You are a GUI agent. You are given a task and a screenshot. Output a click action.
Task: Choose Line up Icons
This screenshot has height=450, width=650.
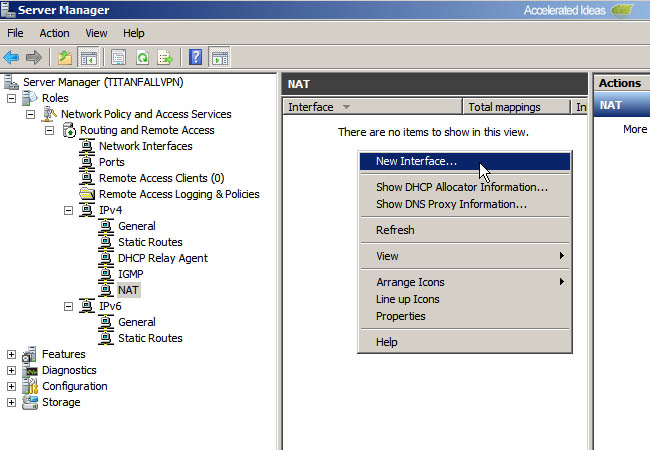(465, 299)
